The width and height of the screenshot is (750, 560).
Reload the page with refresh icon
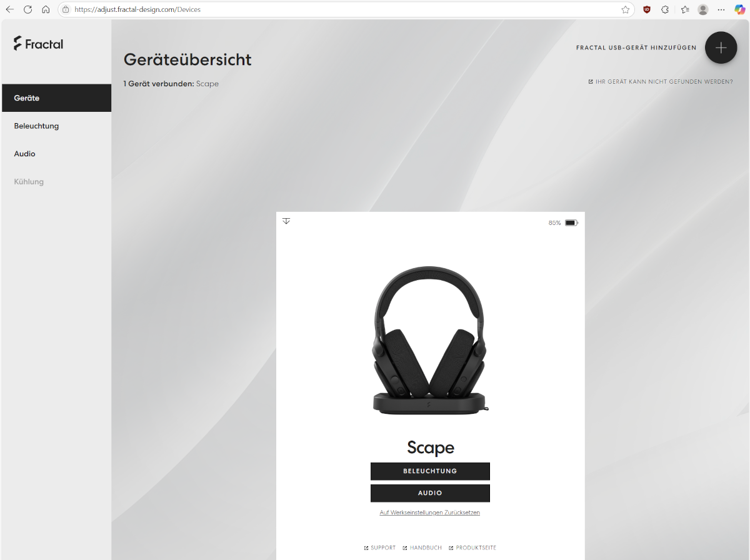(27, 9)
